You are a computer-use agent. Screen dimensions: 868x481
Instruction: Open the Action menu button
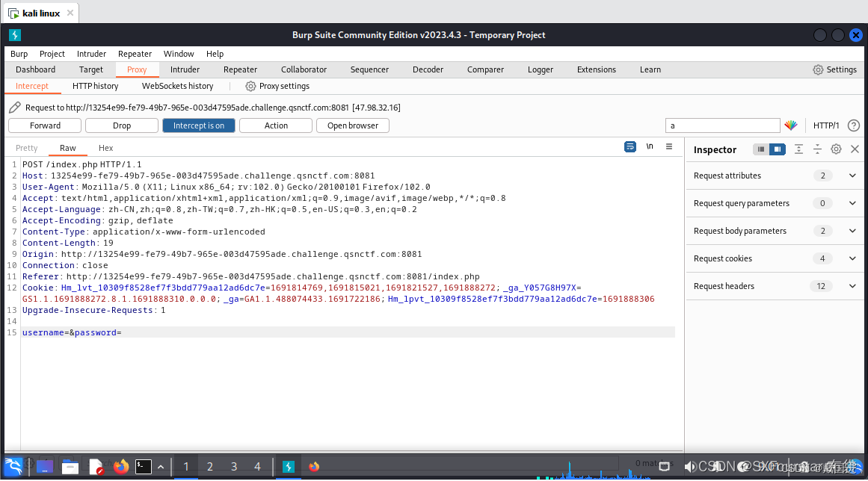tap(276, 125)
